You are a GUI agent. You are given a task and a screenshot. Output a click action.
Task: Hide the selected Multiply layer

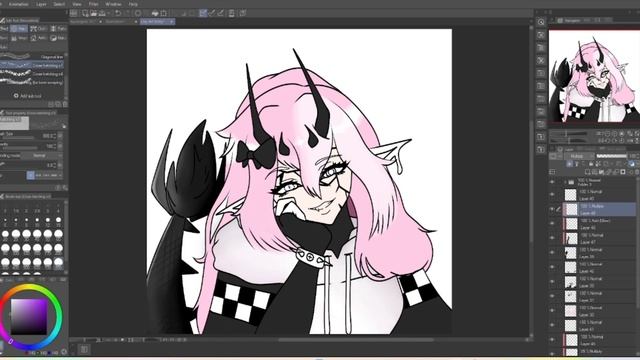pyautogui.click(x=552, y=209)
